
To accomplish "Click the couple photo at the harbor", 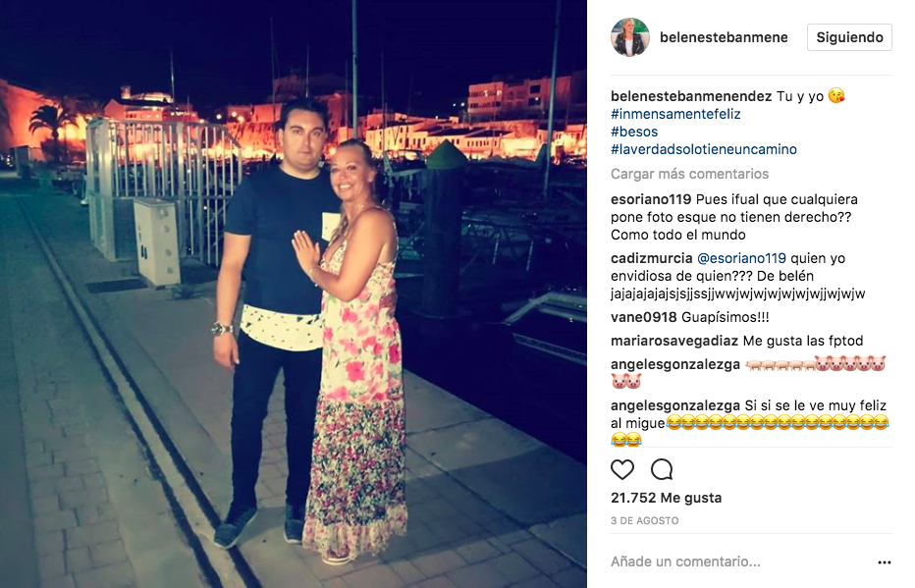I will point(294,294).
